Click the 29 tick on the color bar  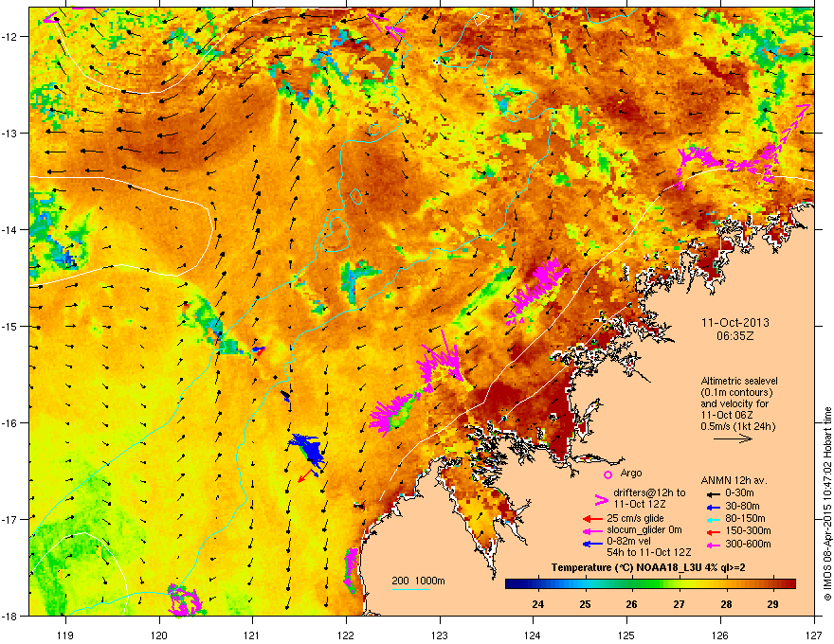pyautogui.click(x=772, y=604)
